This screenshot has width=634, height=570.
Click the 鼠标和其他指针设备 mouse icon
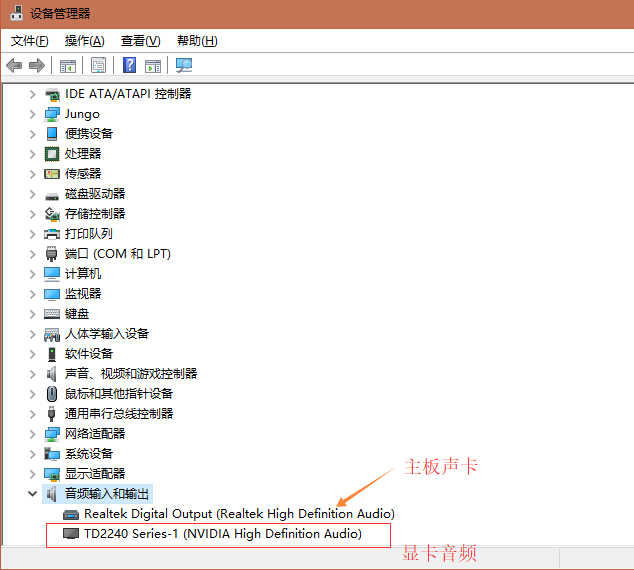(52, 394)
